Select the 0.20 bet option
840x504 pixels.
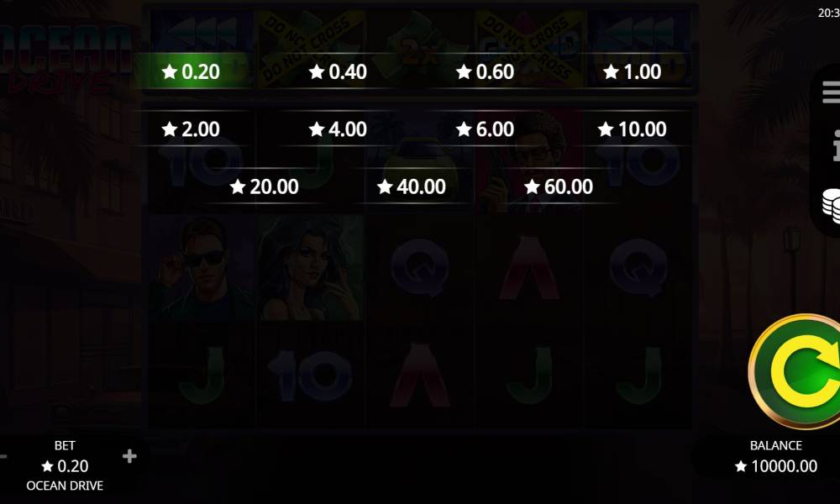click(192, 71)
